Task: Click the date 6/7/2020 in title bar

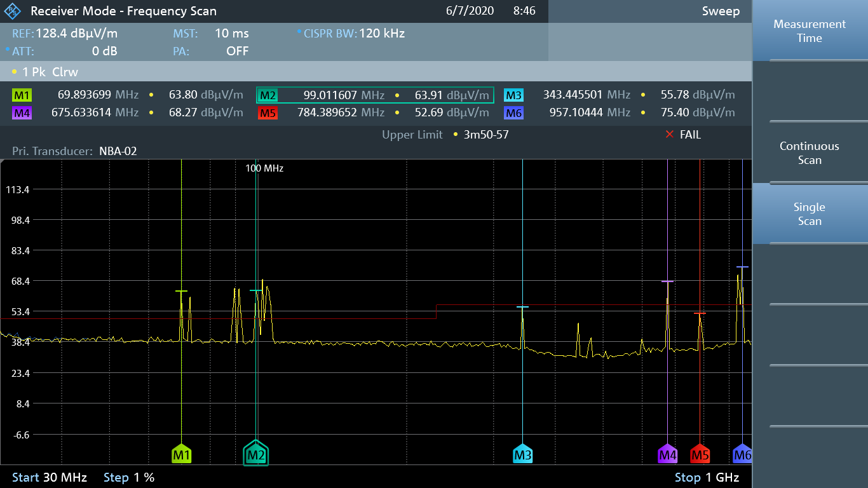Action: click(x=470, y=11)
